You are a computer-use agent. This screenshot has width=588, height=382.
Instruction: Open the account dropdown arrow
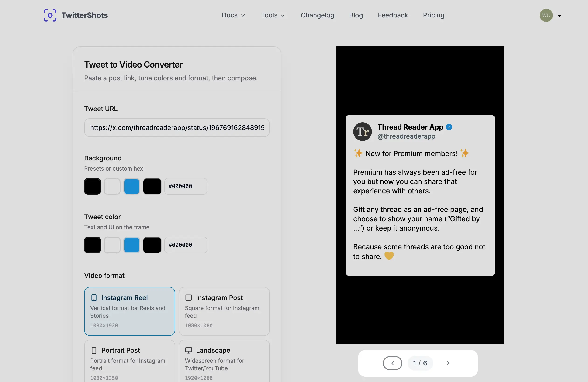[559, 16]
